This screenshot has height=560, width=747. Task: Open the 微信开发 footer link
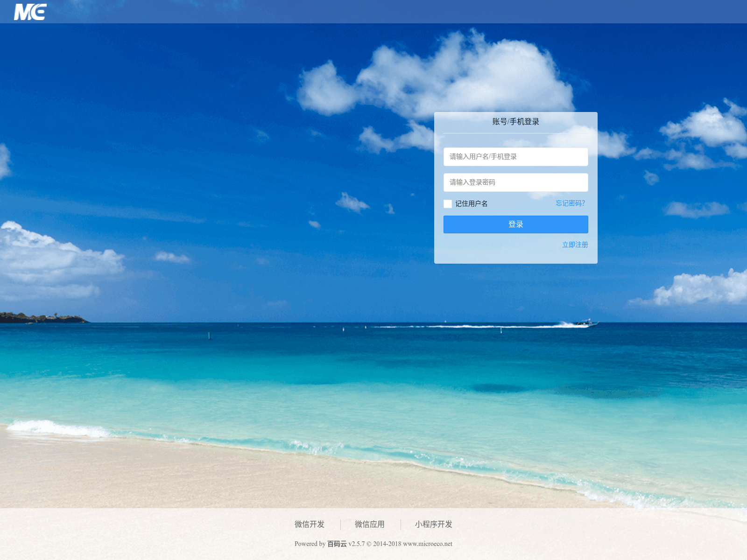[x=309, y=525]
